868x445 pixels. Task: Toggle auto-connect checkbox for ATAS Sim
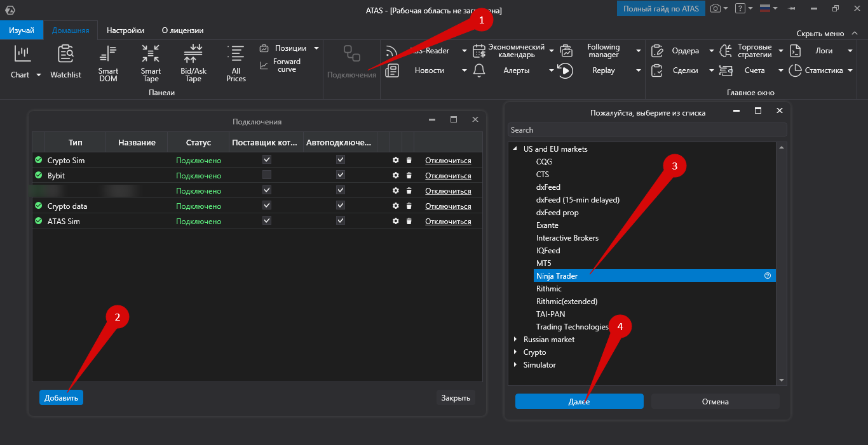[341, 221]
